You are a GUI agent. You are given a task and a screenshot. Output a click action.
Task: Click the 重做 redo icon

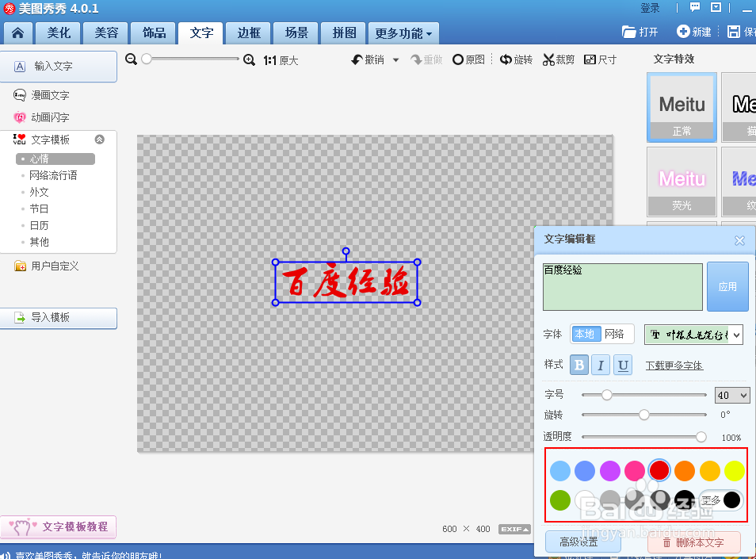[426, 59]
